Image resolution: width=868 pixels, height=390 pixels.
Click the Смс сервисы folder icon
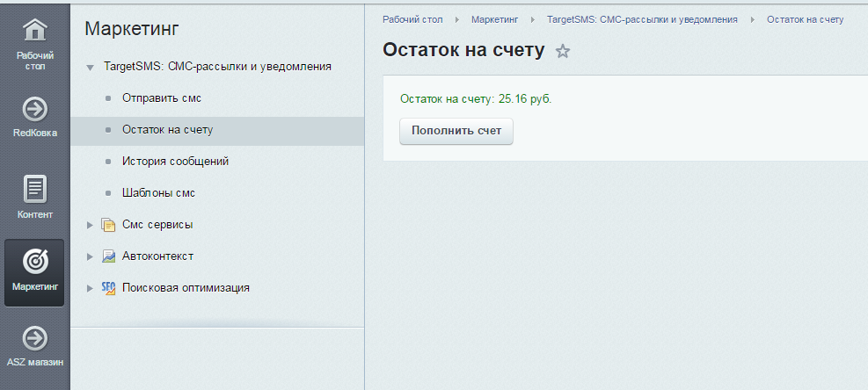pos(109,225)
